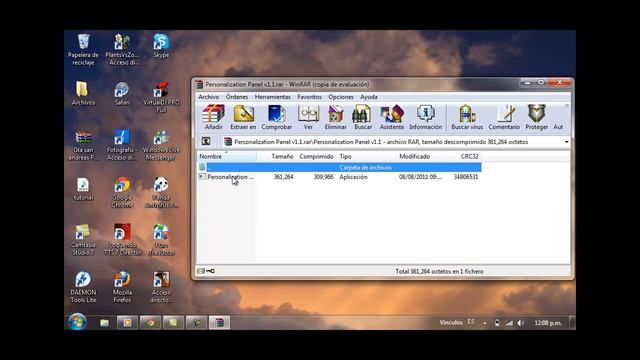Click the Buscar binoculars icon
Image resolution: width=640 pixels, height=360 pixels.
[362, 118]
